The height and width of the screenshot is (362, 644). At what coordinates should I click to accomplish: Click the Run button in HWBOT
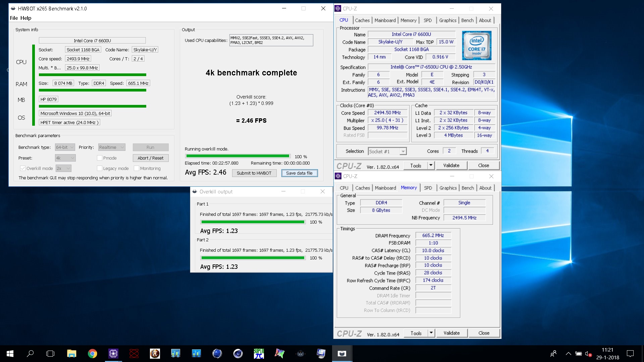(x=150, y=147)
